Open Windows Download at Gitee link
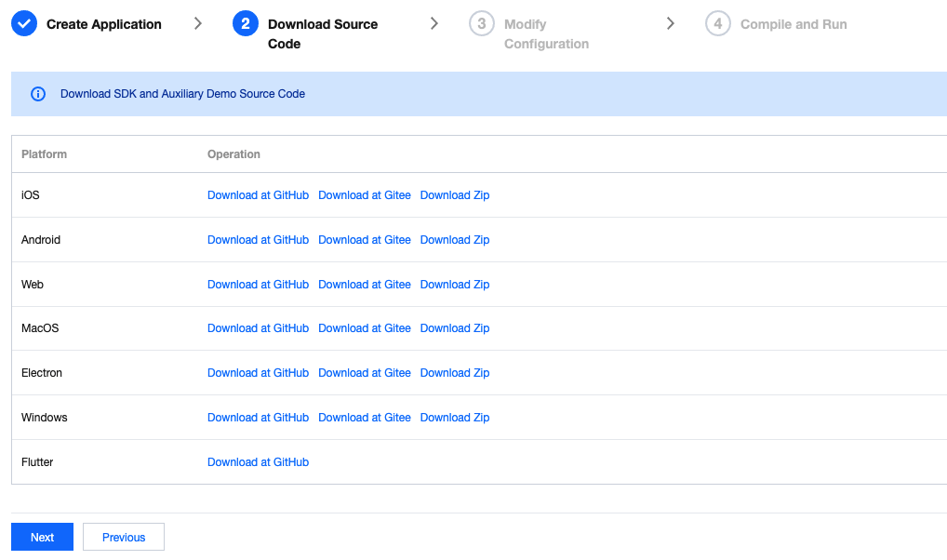 coord(364,418)
